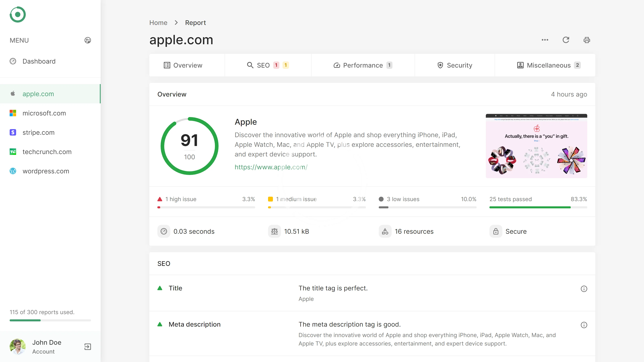This screenshot has width=644, height=362.
Task: Open the three-dot more options menu
Action: click(x=545, y=40)
